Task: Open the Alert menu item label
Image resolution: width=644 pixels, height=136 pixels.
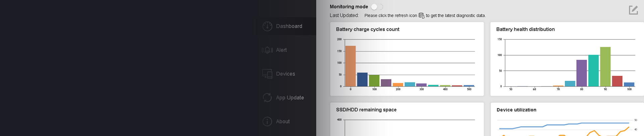Action: click(281, 50)
